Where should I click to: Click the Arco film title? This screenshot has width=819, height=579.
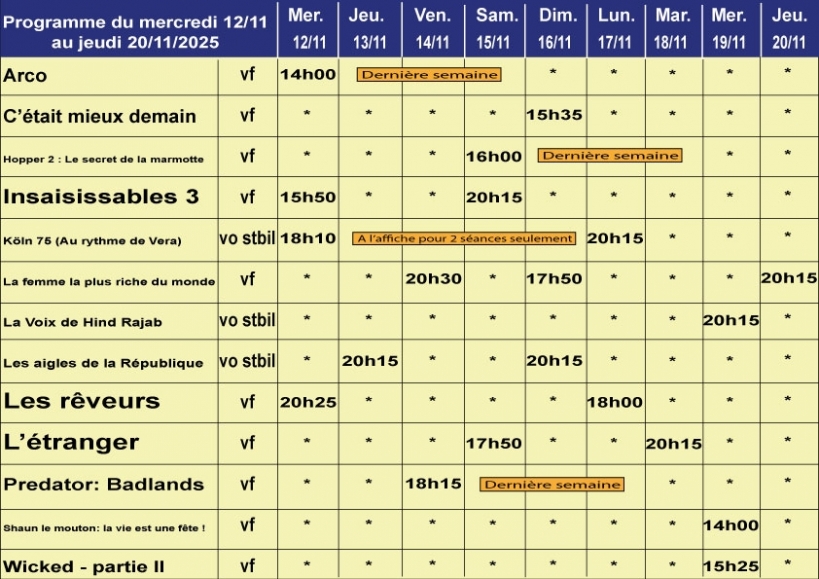pos(26,76)
